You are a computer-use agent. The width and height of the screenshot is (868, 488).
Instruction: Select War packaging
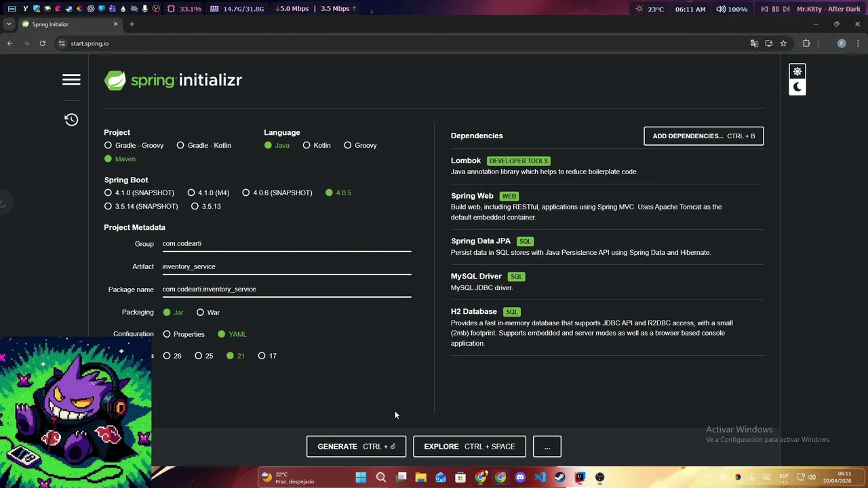click(x=208, y=312)
